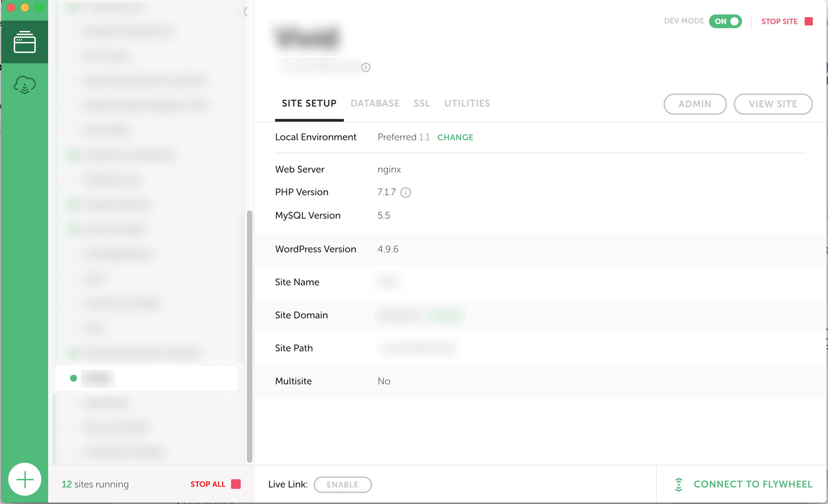Open the SSL tab

pyautogui.click(x=422, y=103)
